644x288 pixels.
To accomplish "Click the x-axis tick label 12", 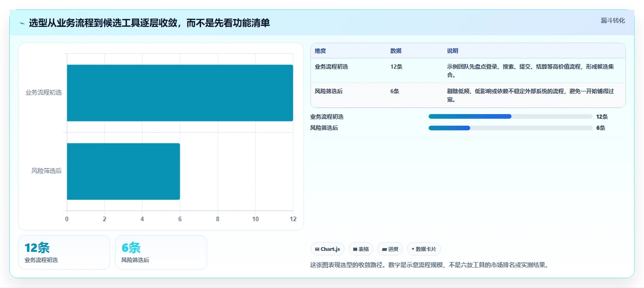I will click(293, 219).
